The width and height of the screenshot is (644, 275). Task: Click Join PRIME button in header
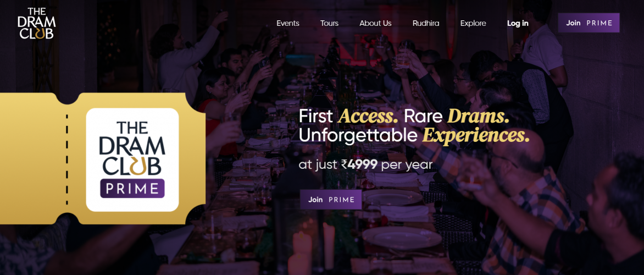(589, 23)
